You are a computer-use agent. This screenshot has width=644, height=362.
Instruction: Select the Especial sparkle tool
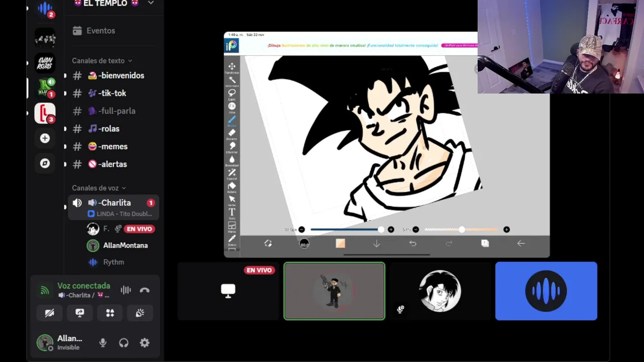pos(232,173)
